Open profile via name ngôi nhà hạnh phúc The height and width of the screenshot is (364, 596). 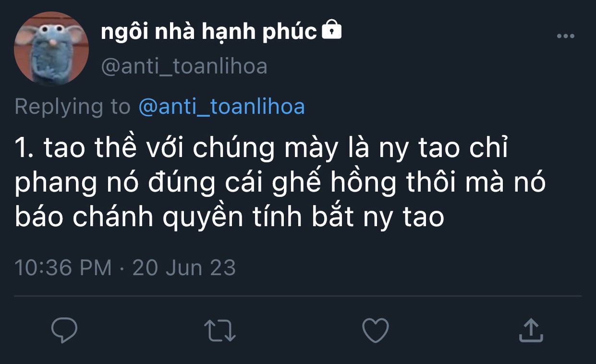pyautogui.click(x=209, y=33)
